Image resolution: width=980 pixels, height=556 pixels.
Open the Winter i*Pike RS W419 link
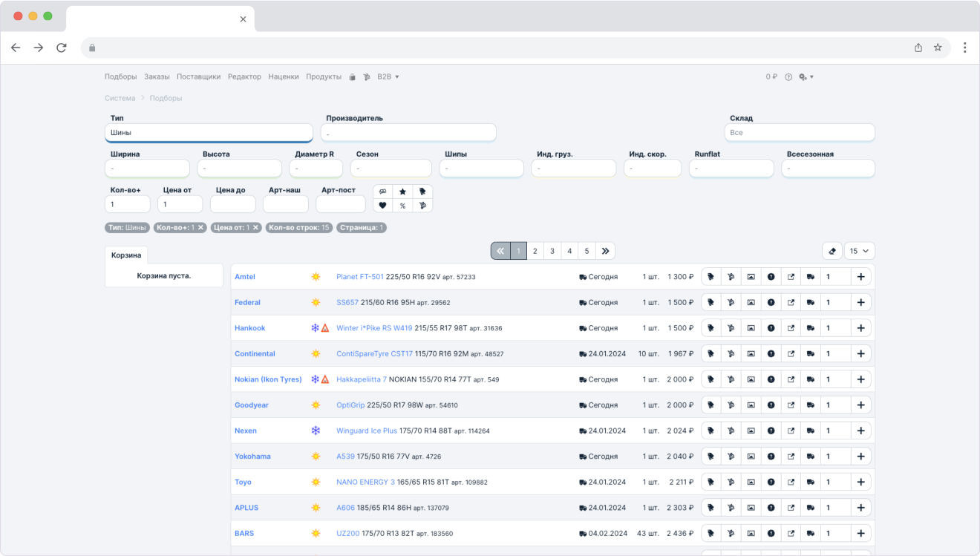tap(374, 328)
